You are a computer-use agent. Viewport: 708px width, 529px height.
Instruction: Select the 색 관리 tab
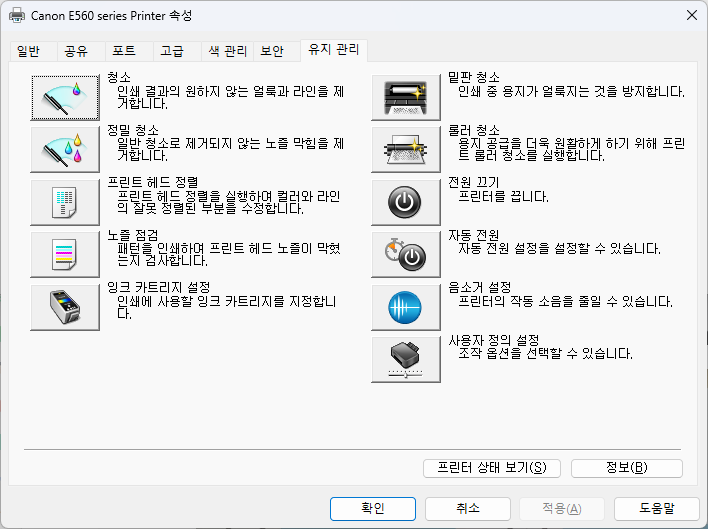click(x=227, y=51)
